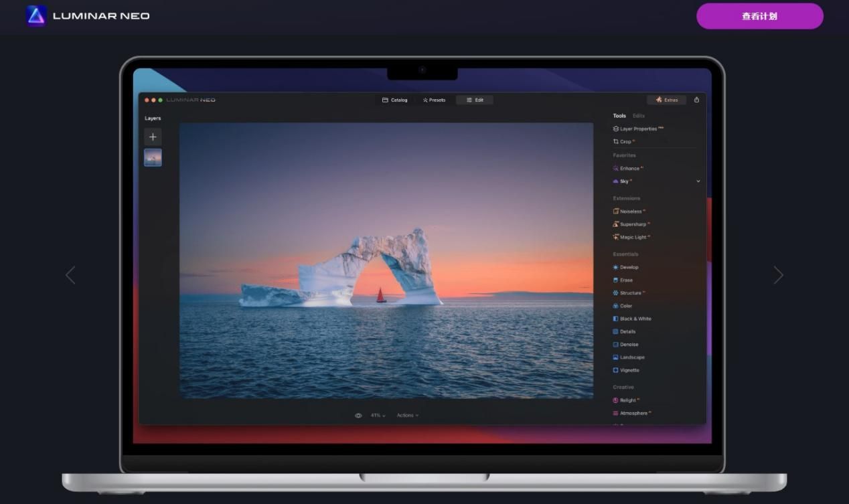Viewport: 849px width, 504px height.
Task: Open Layer Properties tool
Action: tap(638, 129)
